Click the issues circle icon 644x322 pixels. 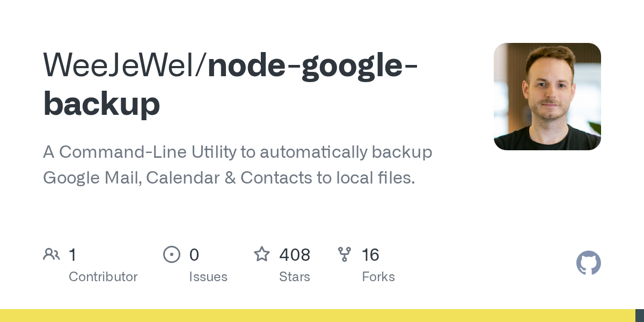pyautogui.click(x=171, y=254)
